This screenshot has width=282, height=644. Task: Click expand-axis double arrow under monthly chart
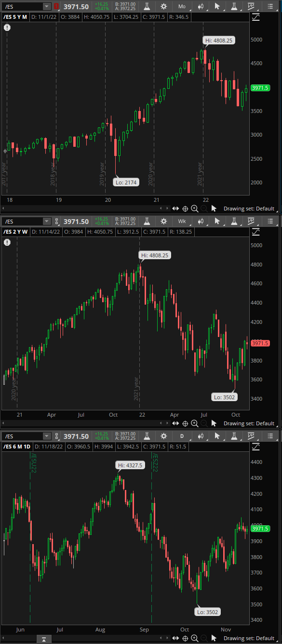[x=175, y=209]
